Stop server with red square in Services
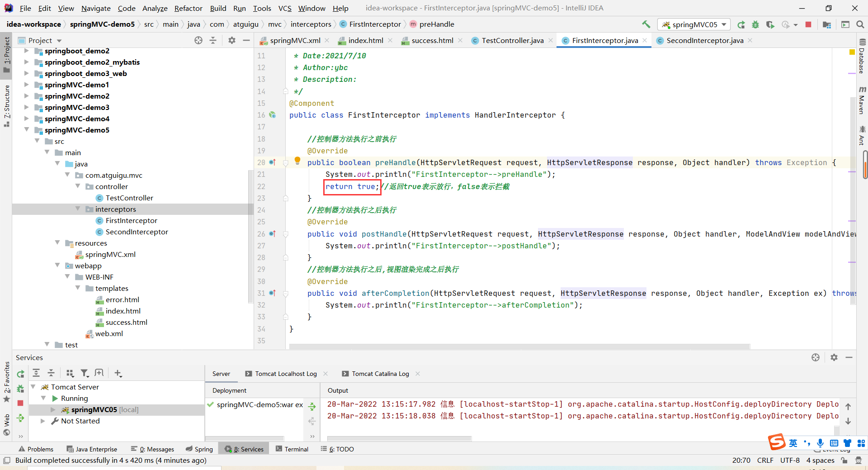868x470 pixels. (x=20, y=403)
